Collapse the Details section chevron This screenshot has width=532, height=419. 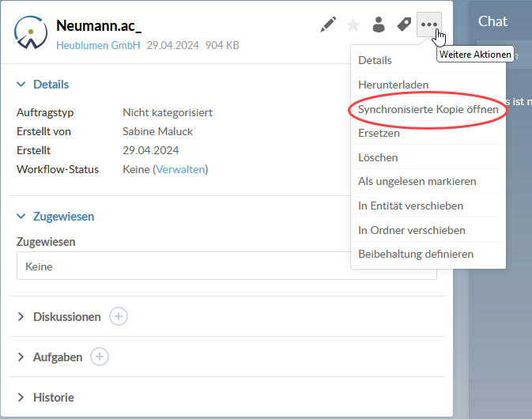[21, 84]
